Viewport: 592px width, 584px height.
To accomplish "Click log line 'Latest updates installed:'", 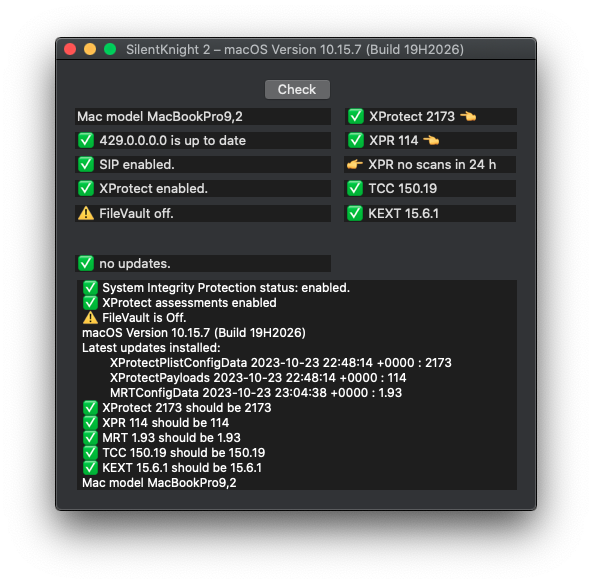I will 151,348.
